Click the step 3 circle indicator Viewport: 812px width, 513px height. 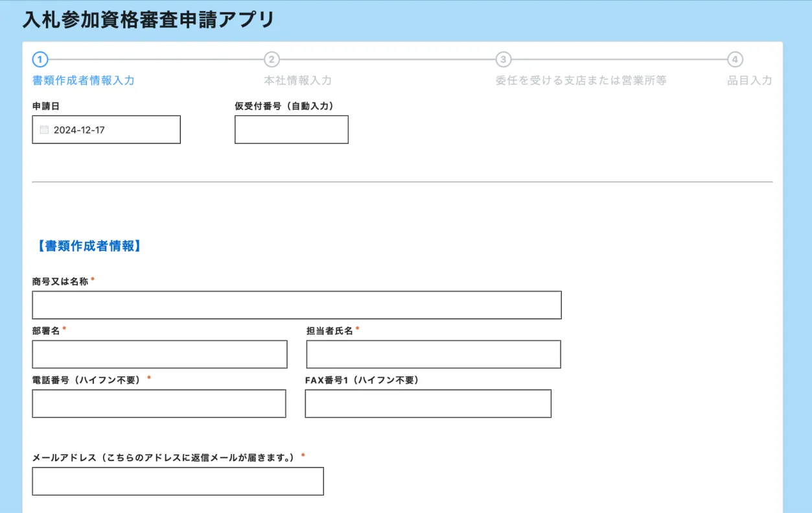[x=504, y=60]
